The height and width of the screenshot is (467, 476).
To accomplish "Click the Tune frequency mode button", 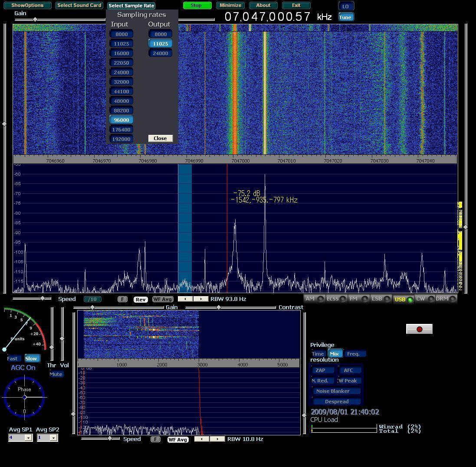I will (345, 17).
